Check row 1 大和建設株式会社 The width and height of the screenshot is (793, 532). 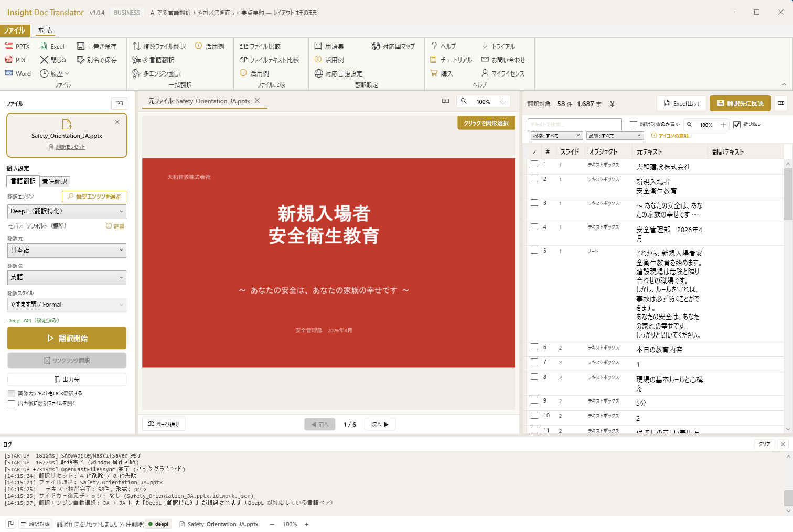[x=534, y=164]
